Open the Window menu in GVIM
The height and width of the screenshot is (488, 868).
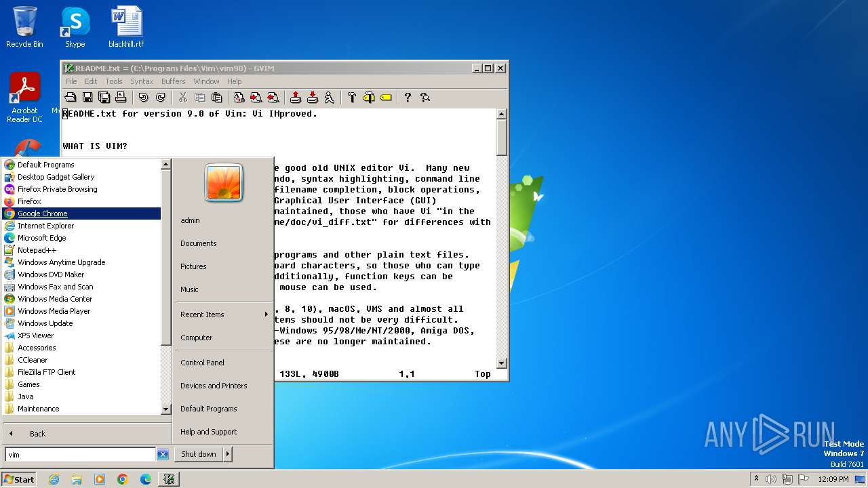tap(206, 81)
